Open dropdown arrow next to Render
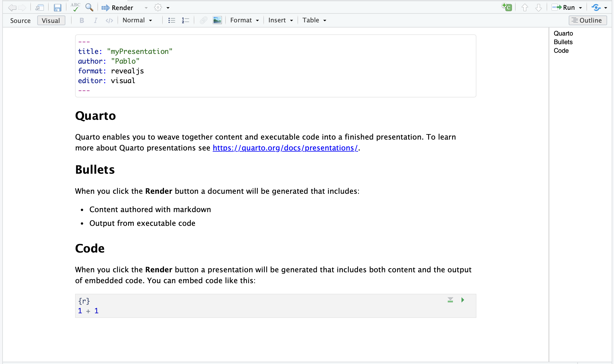614x364 pixels. (x=146, y=8)
